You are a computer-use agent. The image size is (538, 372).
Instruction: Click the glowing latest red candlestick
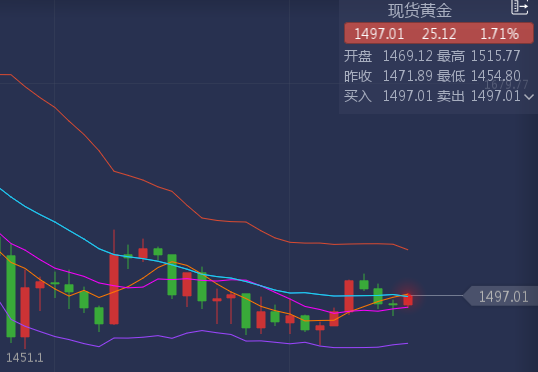(408, 300)
